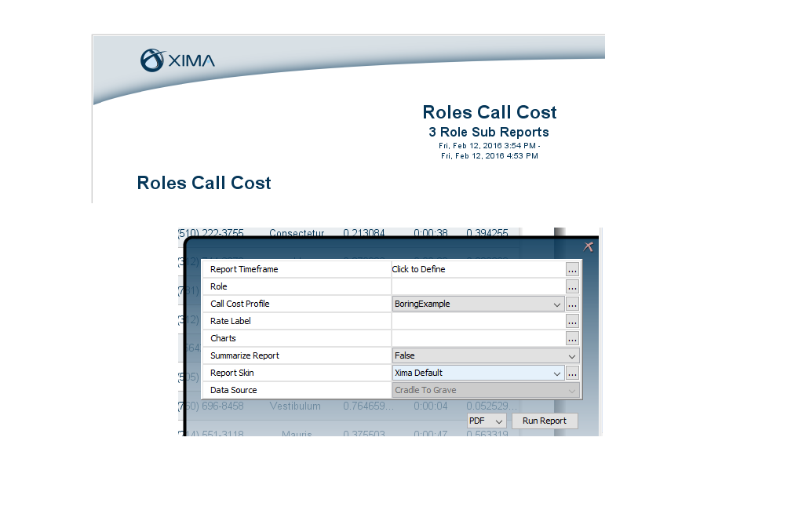Select the 'Data Source' label
Image resolution: width=802 pixels, height=532 pixels.
(233, 390)
